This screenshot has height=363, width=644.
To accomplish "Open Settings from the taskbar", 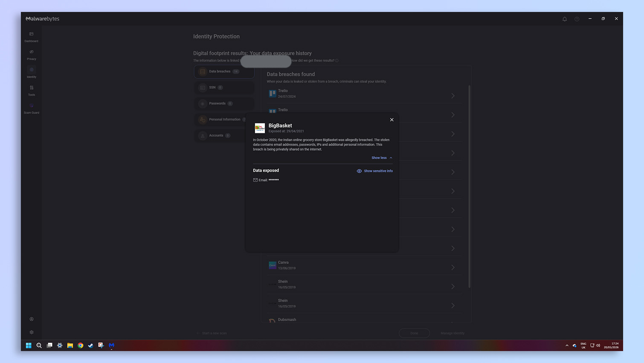I will pos(60,345).
